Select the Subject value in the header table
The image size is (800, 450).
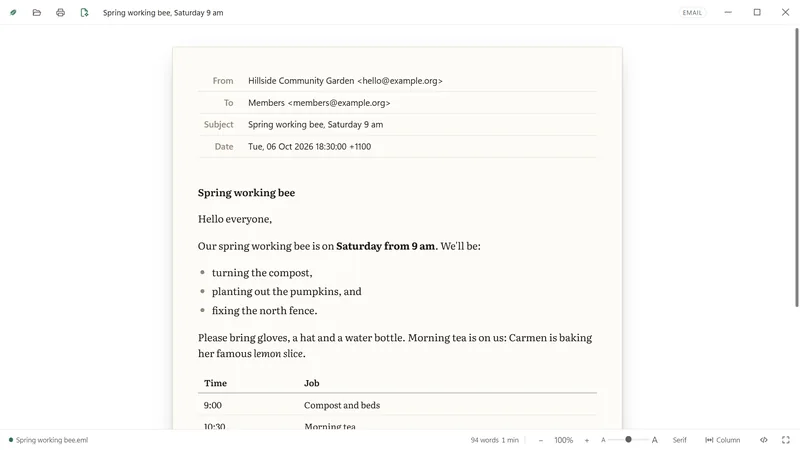(315, 124)
